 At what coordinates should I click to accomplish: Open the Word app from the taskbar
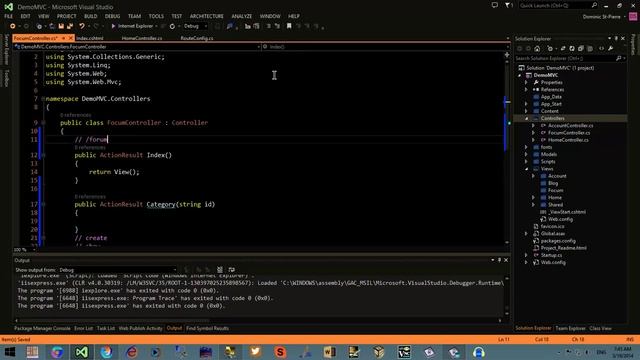tap(330, 352)
